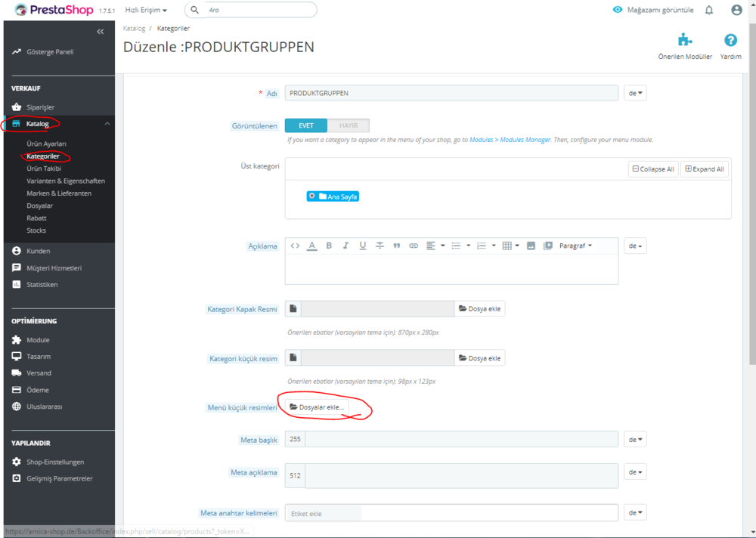Image resolution: width=756 pixels, height=538 pixels.
Task: Click Dosyalar ekle for menu thumbnails
Action: click(317, 407)
